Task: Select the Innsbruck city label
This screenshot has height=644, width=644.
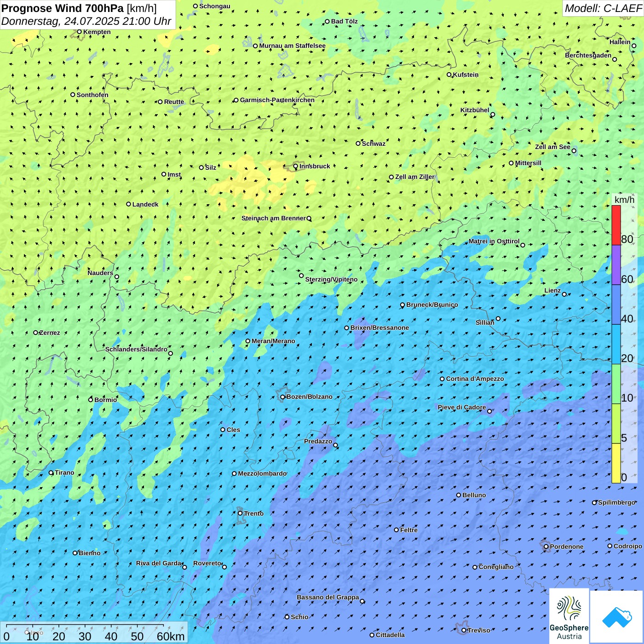Action: click(315, 166)
